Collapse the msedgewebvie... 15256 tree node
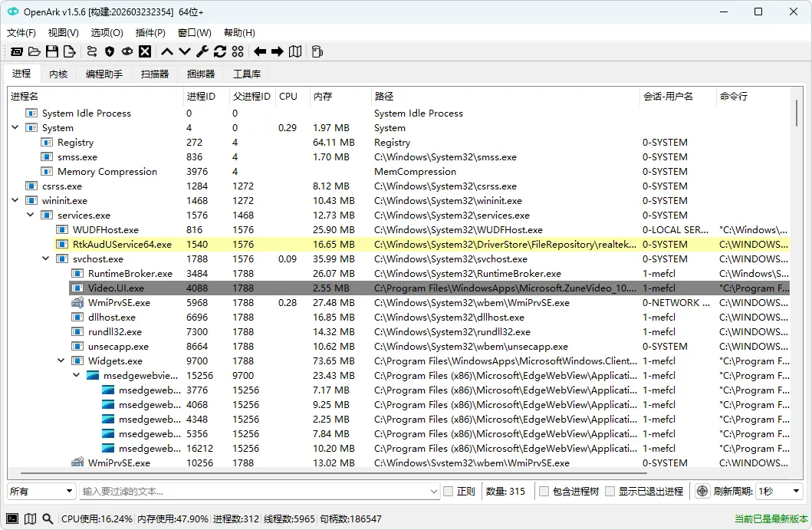Viewport: 812px width, 530px height. point(76,375)
